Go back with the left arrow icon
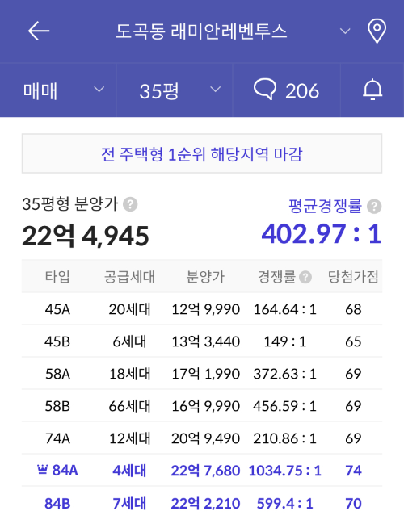The image size is (404, 532). tap(39, 31)
